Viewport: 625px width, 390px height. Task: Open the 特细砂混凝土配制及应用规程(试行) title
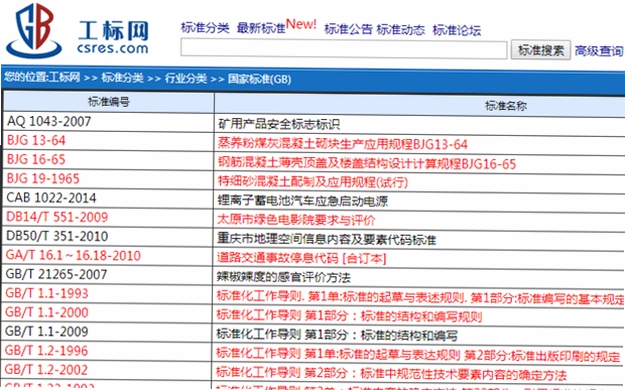tap(312, 182)
